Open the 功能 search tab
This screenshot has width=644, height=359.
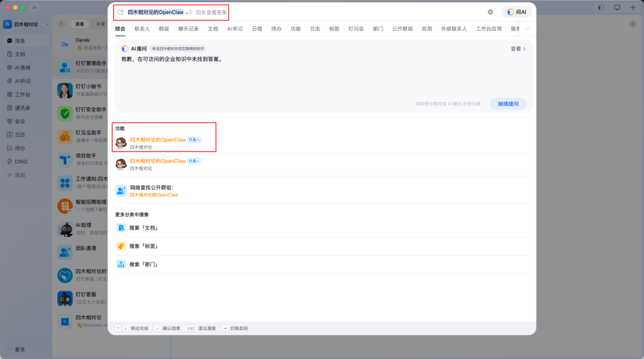tap(296, 29)
